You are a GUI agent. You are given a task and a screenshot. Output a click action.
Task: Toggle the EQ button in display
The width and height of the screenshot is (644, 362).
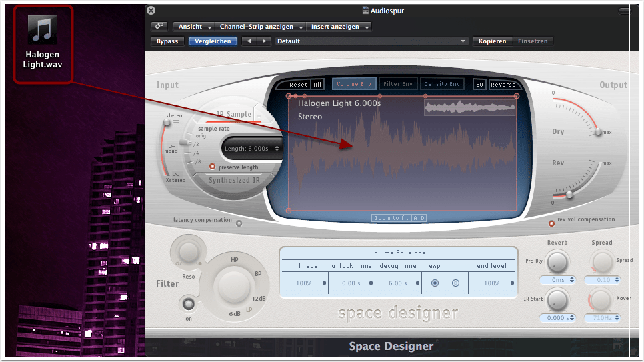tap(479, 85)
